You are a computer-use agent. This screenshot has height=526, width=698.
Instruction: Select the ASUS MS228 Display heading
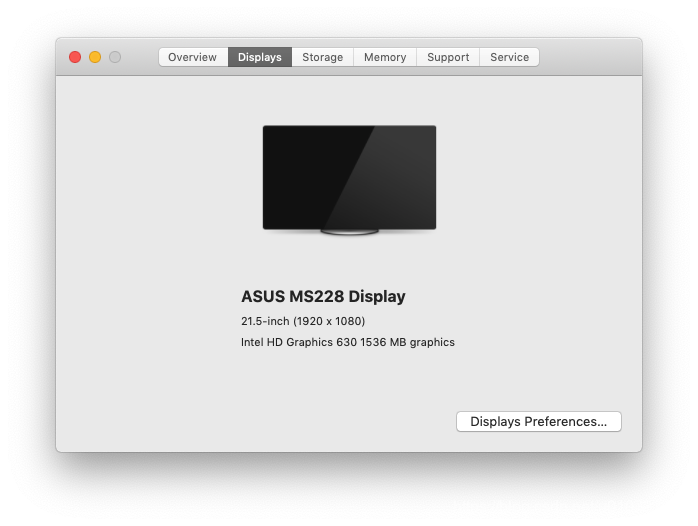(323, 296)
